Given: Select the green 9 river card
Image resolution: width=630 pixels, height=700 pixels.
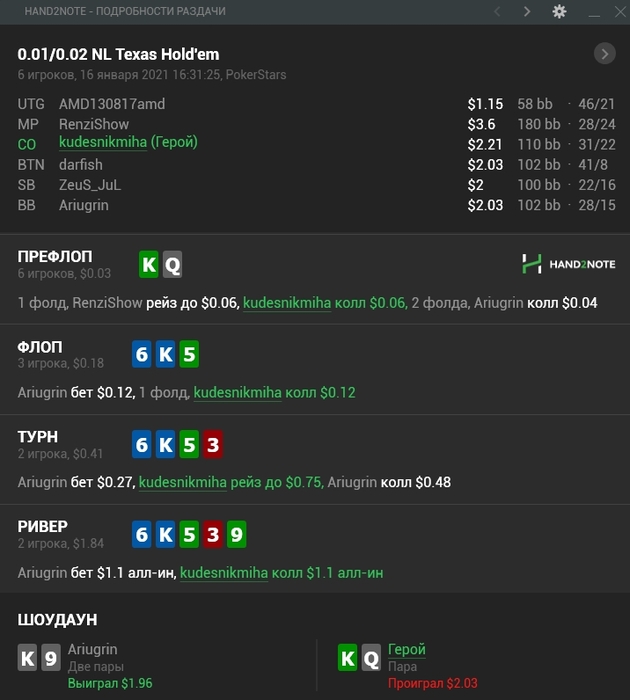Looking at the screenshot, I should 236,534.
